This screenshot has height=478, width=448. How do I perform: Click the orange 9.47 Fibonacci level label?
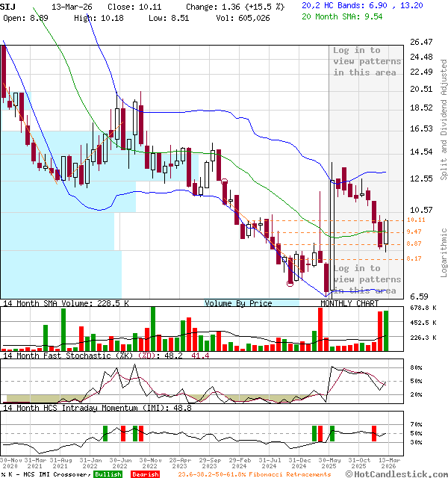click(x=414, y=232)
